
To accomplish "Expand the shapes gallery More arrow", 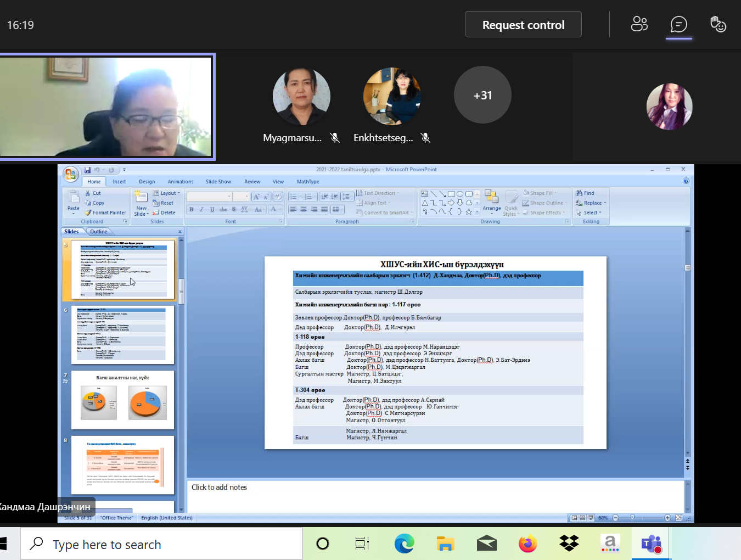I will coord(477,211).
